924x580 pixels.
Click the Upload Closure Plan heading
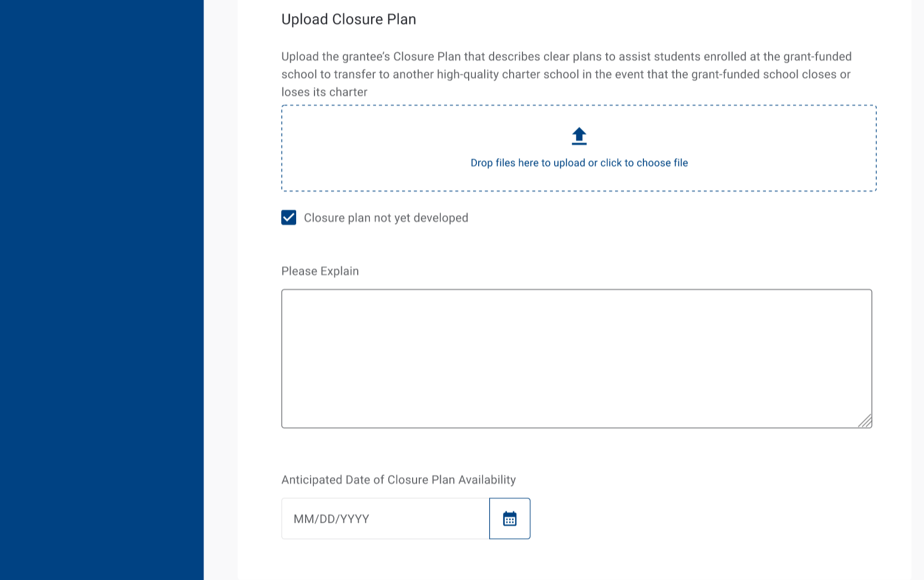(x=348, y=19)
